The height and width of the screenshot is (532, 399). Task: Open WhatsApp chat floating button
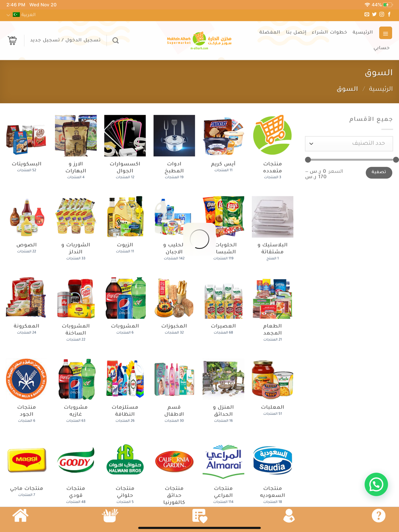(x=376, y=485)
